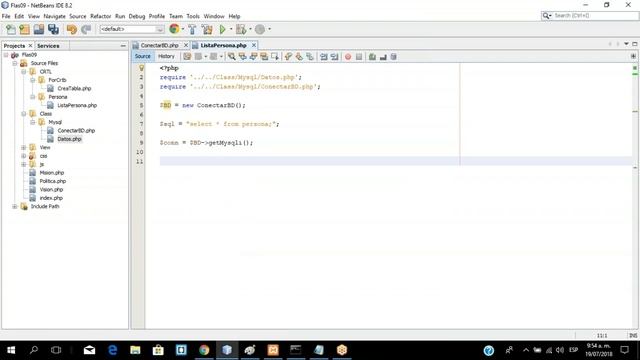Click the Shift Line Right icon
Image resolution: width=640 pixels, height=360 pixels.
(x=334, y=57)
